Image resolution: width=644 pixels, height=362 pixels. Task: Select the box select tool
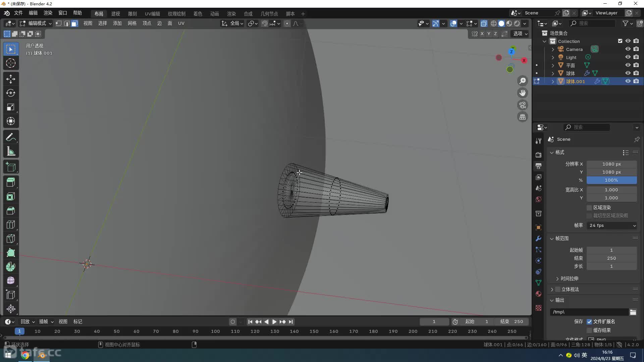(11, 49)
